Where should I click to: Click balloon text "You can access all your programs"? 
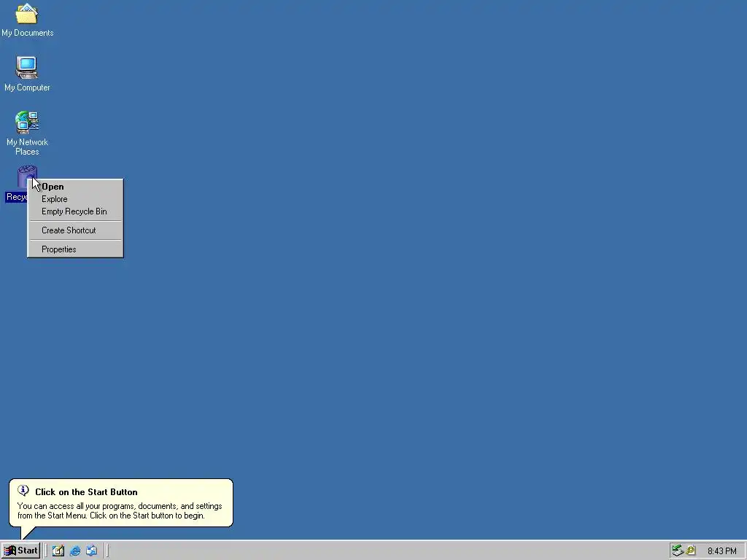pyautogui.click(x=75, y=506)
